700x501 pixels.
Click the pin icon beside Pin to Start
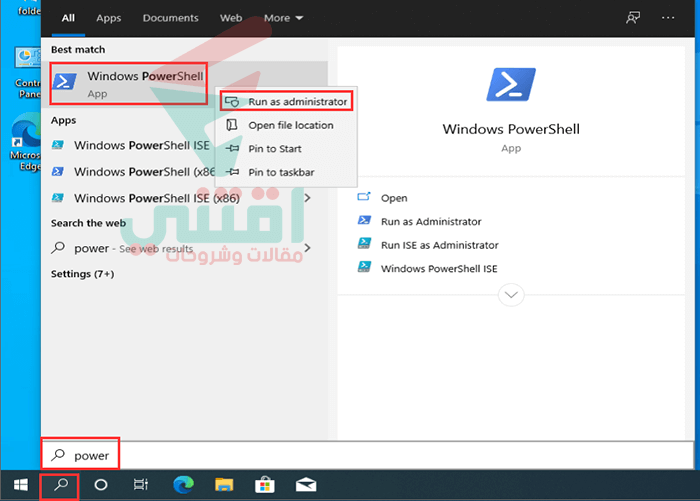pos(232,148)
